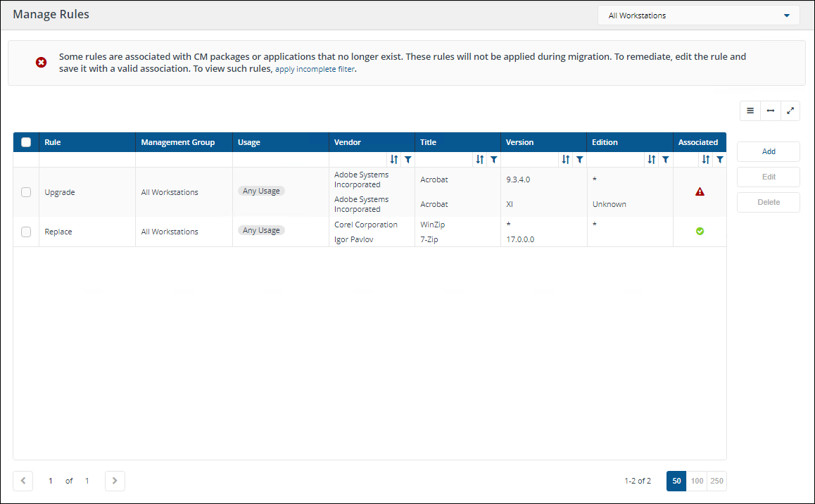Check the Upgrade rule checkbox
815x504 pixels.
26,192
